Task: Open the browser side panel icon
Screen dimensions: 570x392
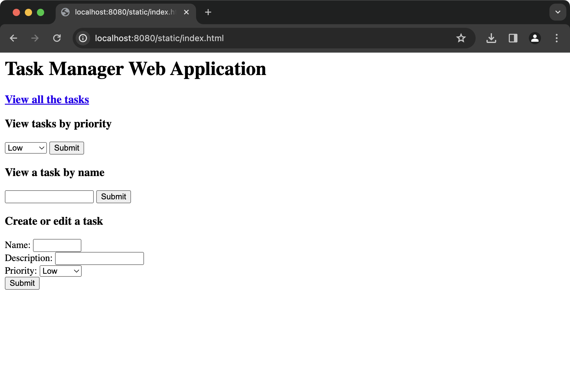Action: point(513,38)
